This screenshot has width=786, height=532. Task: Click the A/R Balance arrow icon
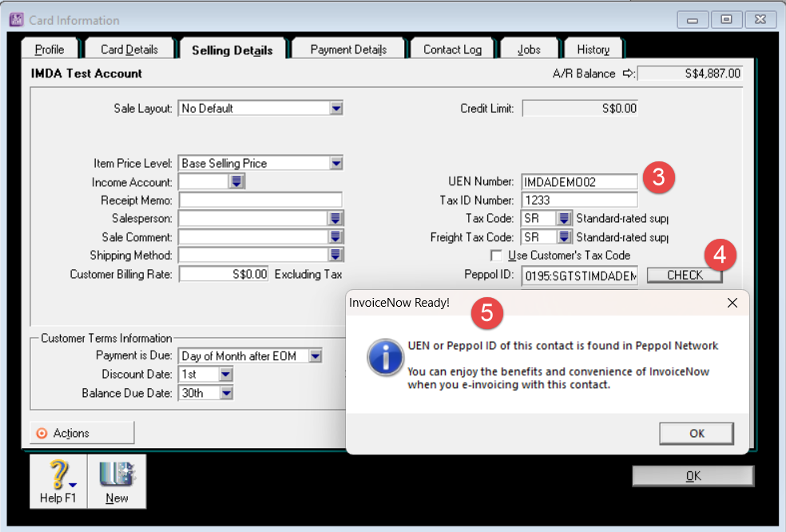point(628,73)
